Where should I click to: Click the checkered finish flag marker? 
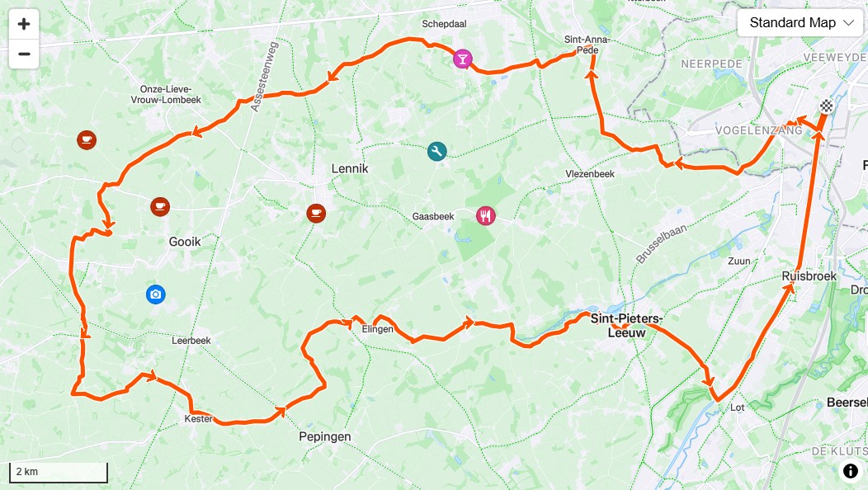coord(827,106)
